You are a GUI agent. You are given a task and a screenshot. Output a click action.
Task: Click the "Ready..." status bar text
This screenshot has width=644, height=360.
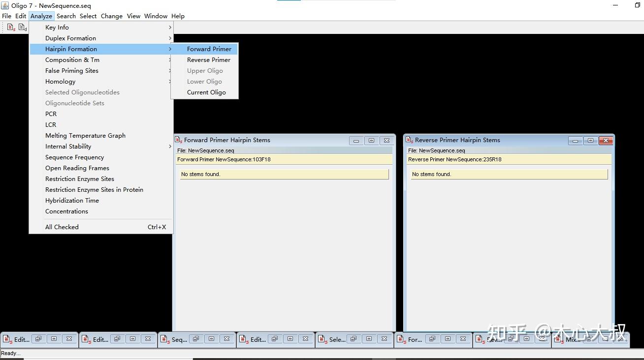[x=11, y=353]
